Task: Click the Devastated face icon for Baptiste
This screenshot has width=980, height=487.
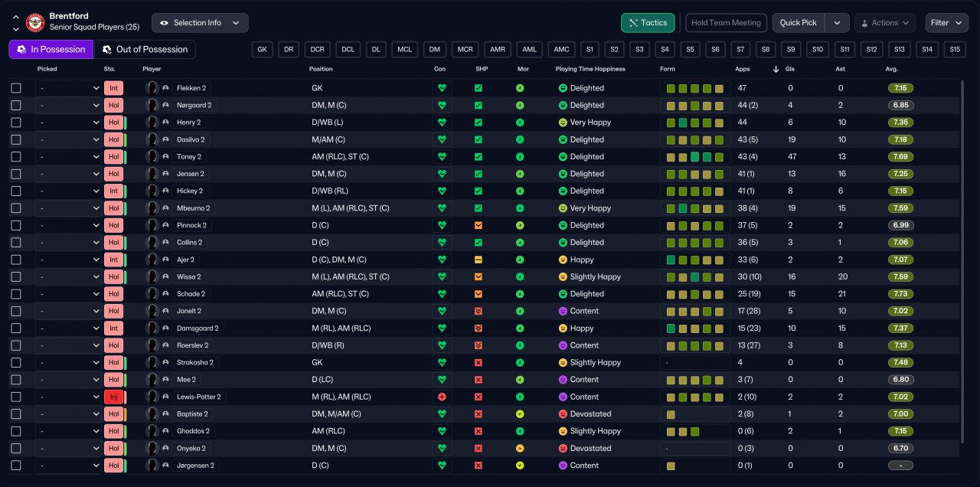Action: click(563, 414)
